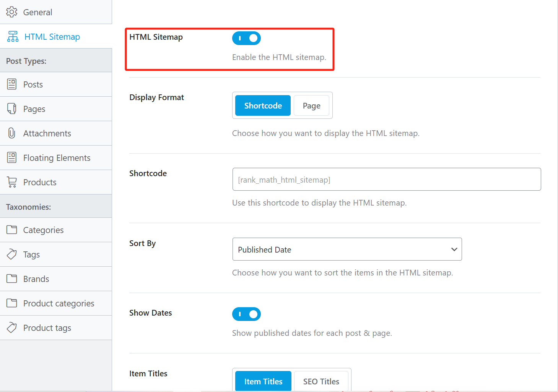Image resolution: width=558 pixels, height=392 pixels.
Task: Click the rank_math_html_sitemap shortcode field
Action: tap(386, 180)
